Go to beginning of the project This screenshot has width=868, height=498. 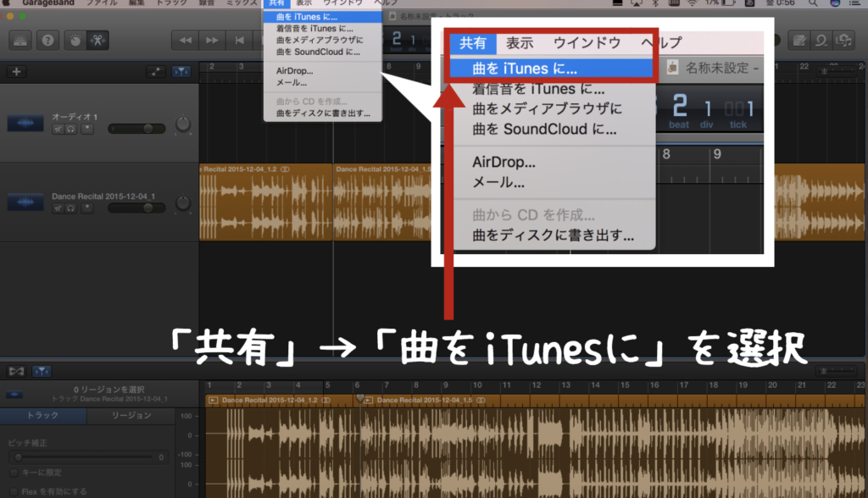(239, 41)
